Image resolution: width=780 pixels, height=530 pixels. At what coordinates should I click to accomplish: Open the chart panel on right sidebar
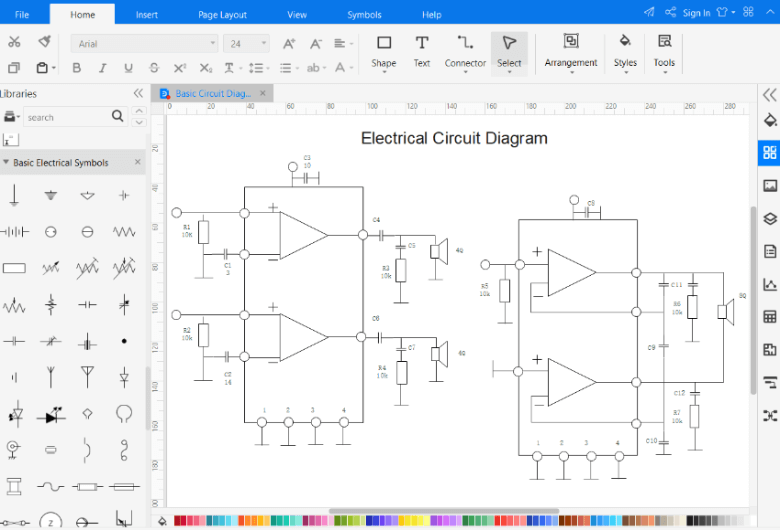pyautogui.click(x=770, y=284)
